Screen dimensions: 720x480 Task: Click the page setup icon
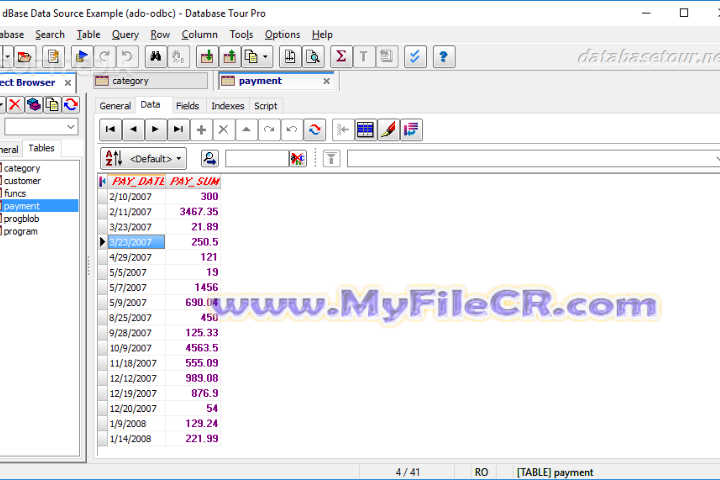coord(290,57)
